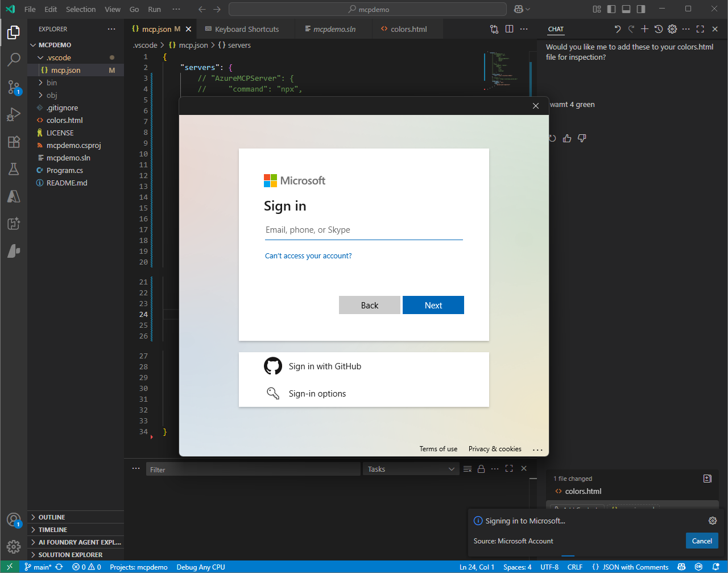Click the Next button in sign-in dialog
The width and height of the screenshot is (728, 573).
pyautogui.click(x=433, y=305)
